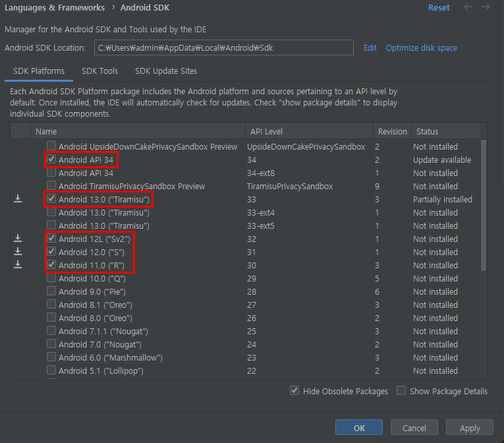Screen dimensions: 504x443
Task: Click the SDK list vertical scrollbar
Action: pyautogui.click(x=484, y=205)
